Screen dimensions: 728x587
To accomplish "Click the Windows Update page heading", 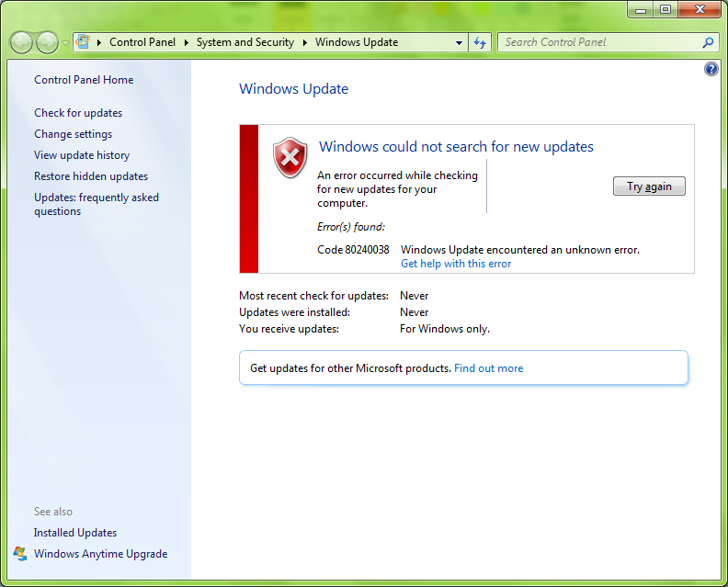I will coord(293,88).
